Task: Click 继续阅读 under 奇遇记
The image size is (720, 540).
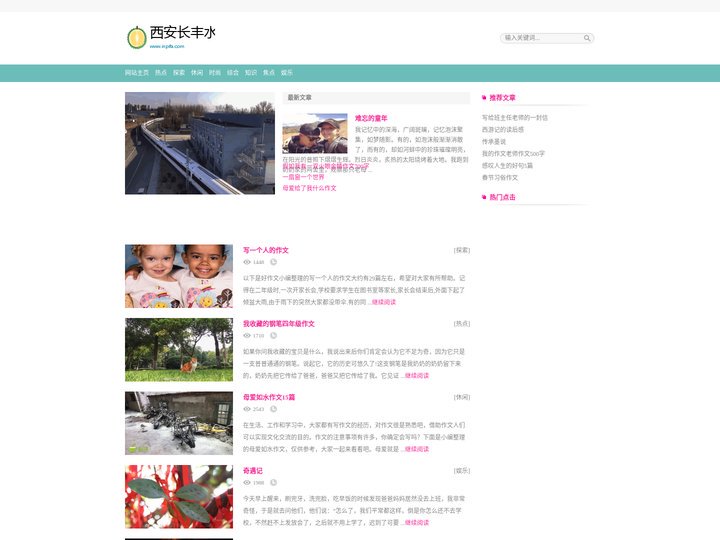Action: (417, 523)
